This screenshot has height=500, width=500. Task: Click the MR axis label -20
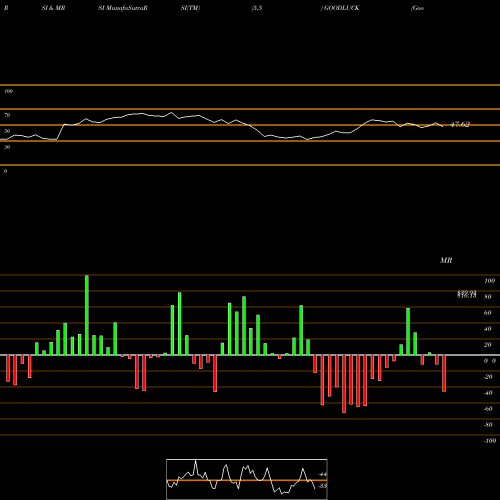(x=488, y=377)
